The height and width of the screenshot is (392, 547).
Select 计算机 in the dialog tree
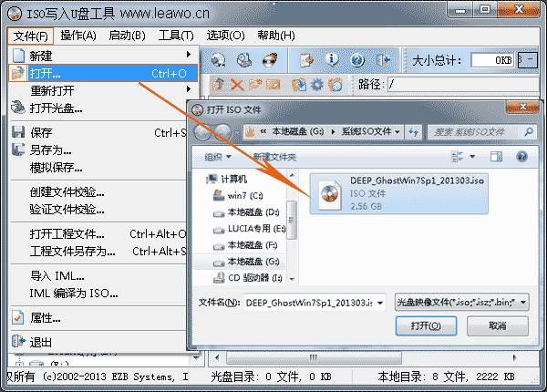point(226,180)
